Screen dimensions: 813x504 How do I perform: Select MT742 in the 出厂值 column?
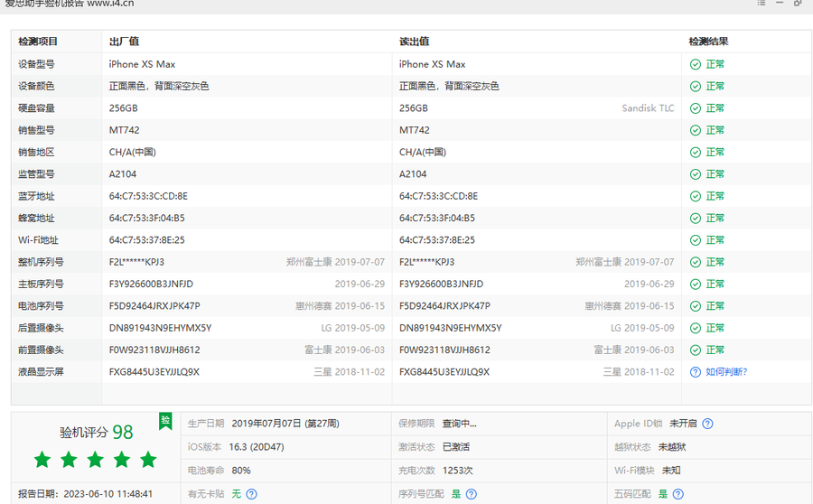coord(124,130)
